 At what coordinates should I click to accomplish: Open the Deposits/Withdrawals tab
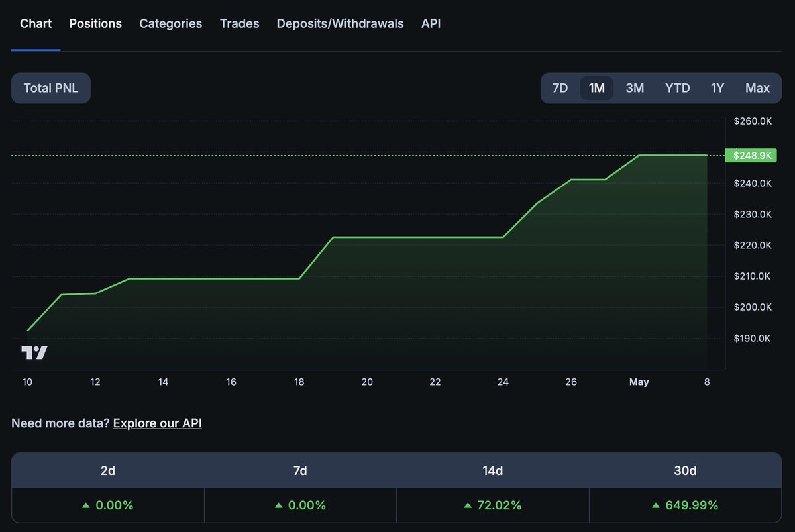340,24
